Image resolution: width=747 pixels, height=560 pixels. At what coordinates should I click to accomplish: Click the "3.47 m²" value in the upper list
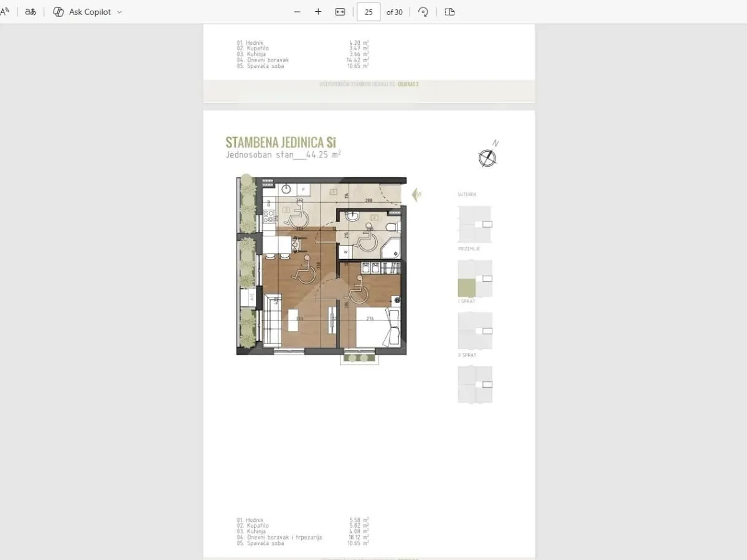359,49
